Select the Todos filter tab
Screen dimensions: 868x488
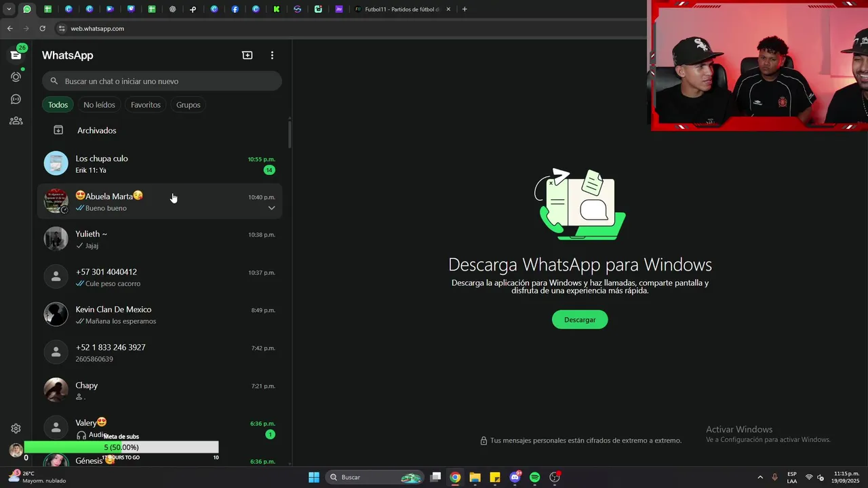[58, 105]
